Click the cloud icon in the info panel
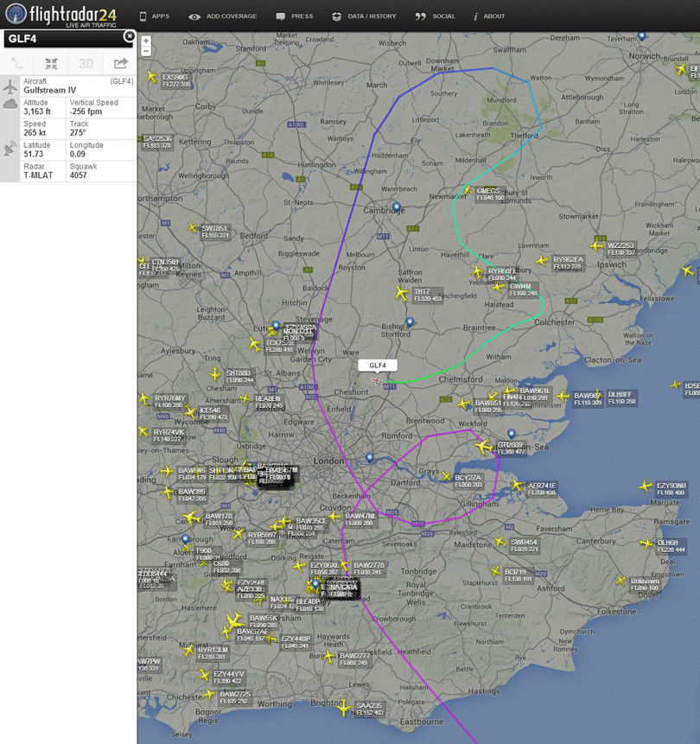The width and height of the screenshot is (700, 744). (10, 104)
